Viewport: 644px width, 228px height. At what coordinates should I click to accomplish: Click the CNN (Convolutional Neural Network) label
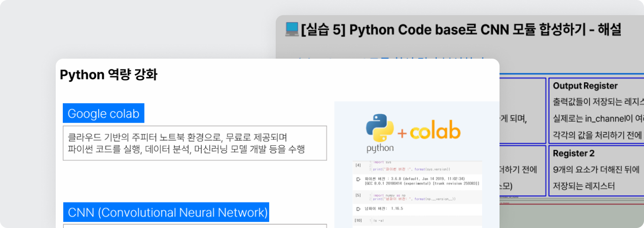click(166, 212)
